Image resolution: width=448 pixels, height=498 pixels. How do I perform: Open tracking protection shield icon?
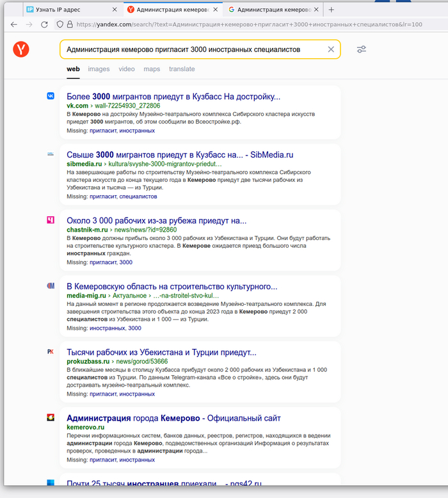click(60, 24)
